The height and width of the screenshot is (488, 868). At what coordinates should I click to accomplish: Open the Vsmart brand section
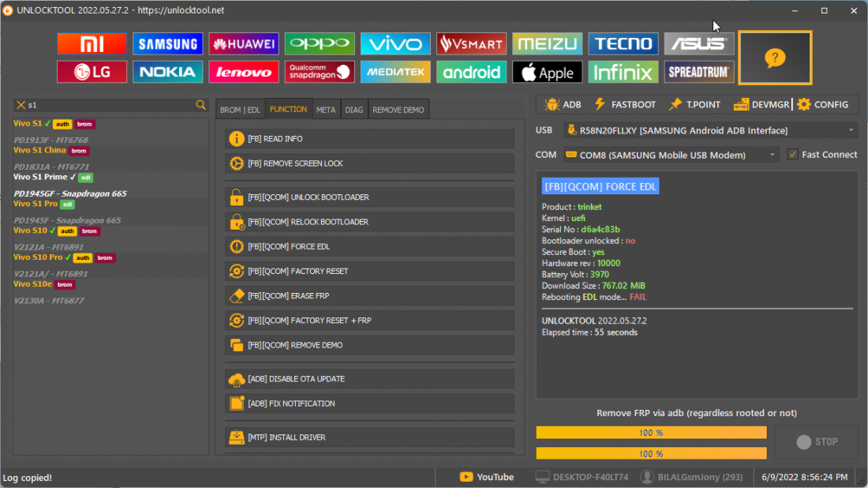pyautogui.click(x=471, y=43)
